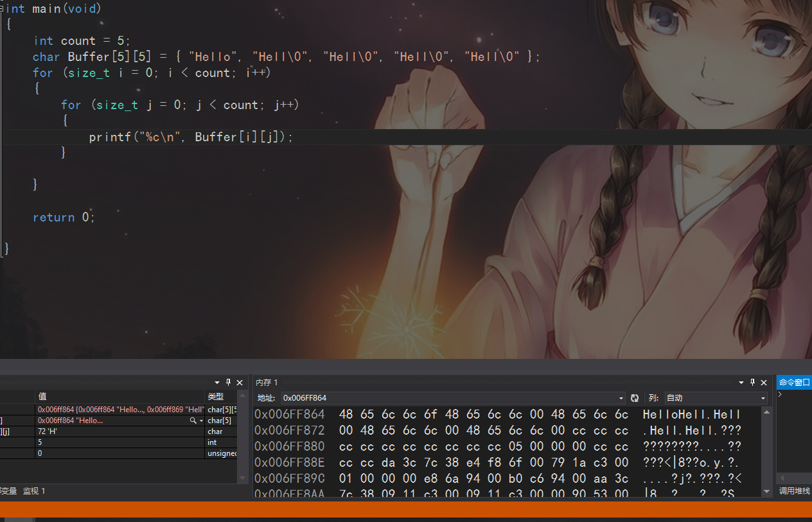The height and width of the screenshot is (522, 812).
Task: Click the return 0; statement
Action: tap(64, 217)
